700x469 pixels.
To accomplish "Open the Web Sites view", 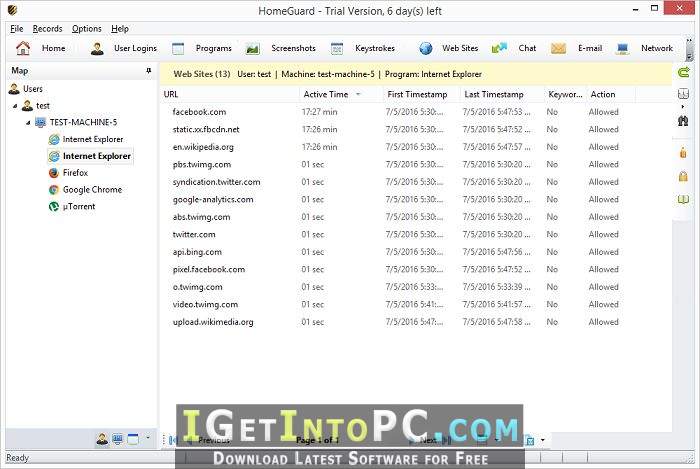I will click(449, 48).
